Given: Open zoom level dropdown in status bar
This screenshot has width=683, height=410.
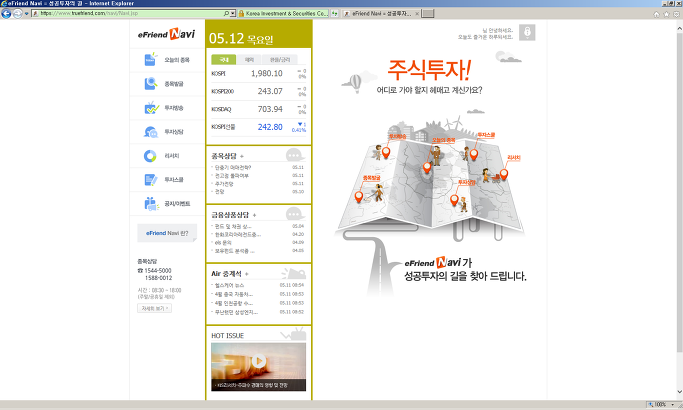Looking at the screenshot, I should [x=673, y=405].
